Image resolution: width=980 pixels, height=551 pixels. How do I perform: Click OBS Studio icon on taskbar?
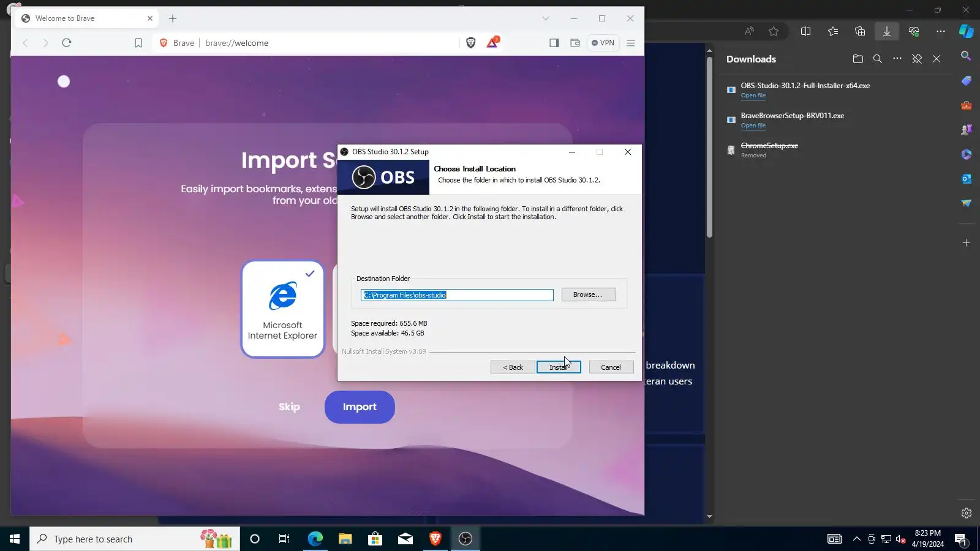pyautogui.click(x=466, y=539)
